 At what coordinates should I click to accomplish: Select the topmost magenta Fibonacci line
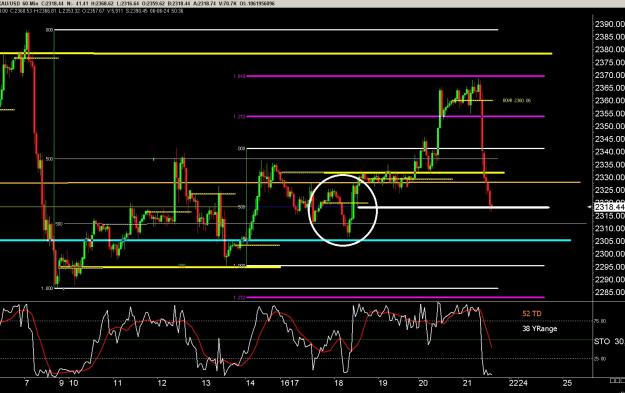[x=395, y=76]
